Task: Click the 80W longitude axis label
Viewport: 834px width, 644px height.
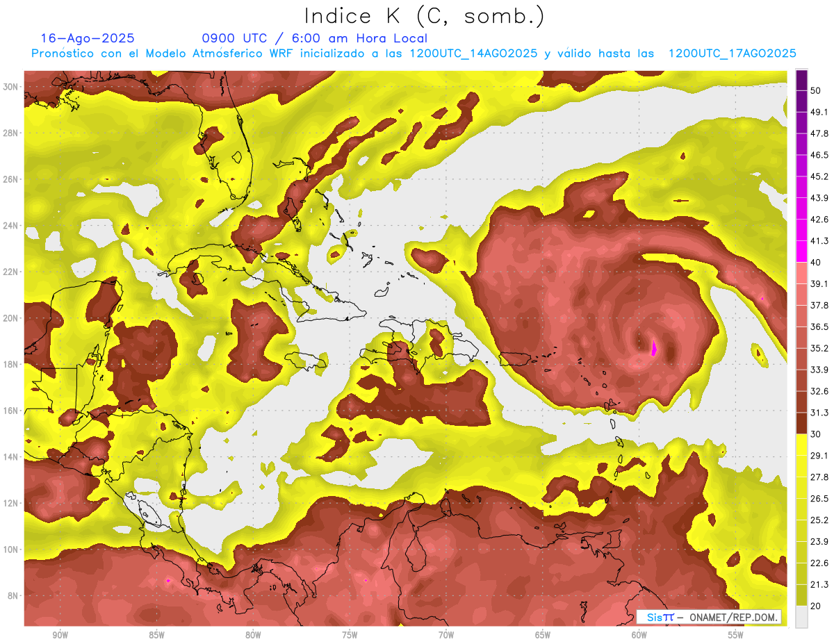Action: coord(253,636)
